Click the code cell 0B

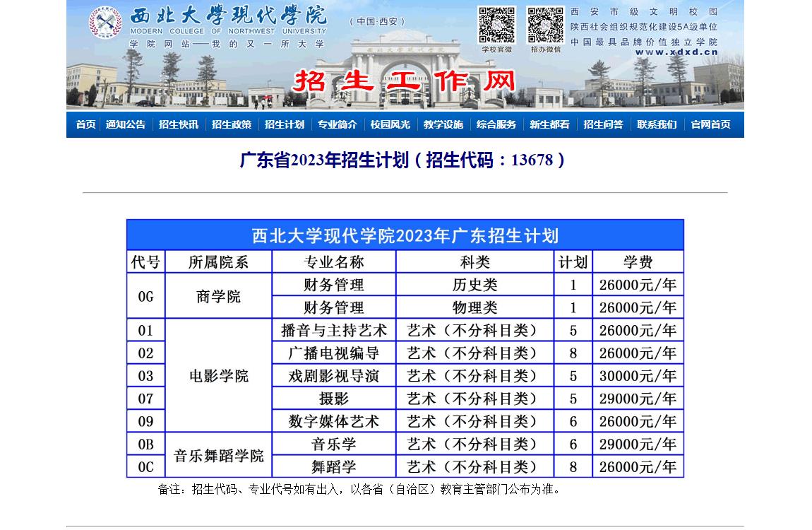145,444
